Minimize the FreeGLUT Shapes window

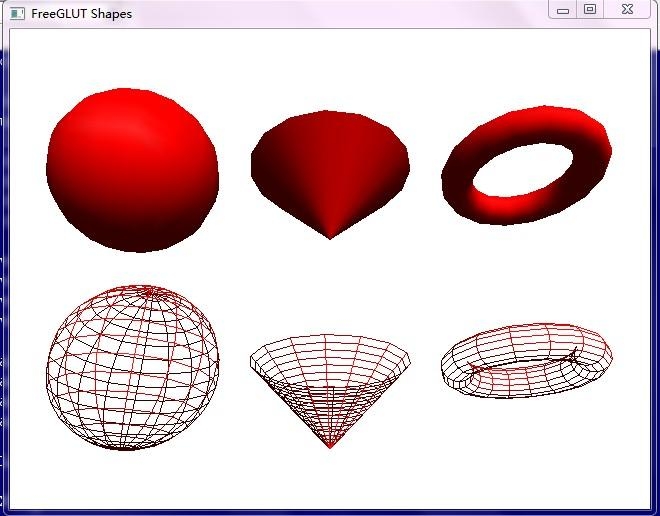(563, 9)
